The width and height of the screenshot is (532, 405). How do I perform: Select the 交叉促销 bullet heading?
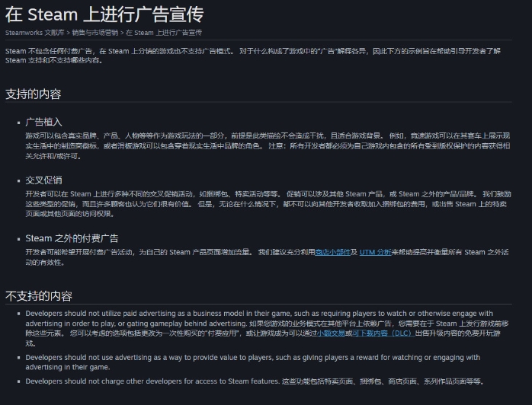43,180
